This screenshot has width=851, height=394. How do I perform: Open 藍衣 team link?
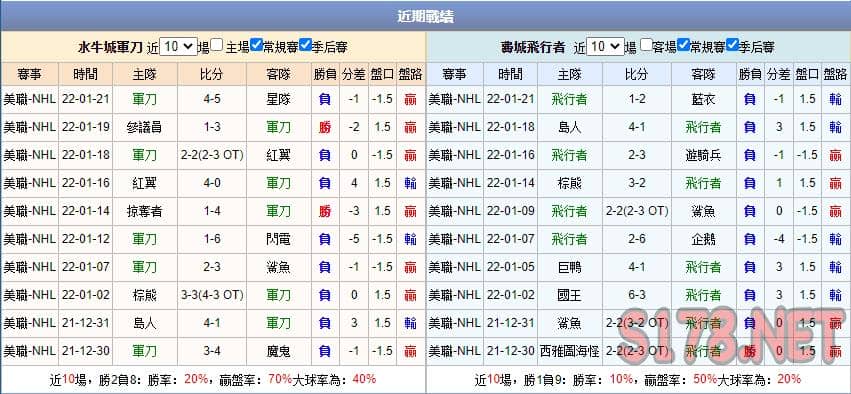click(x=703, y=99)
